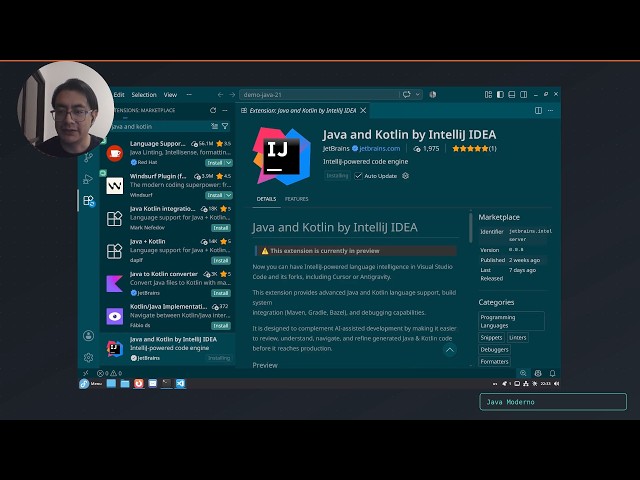Screen dimensions: 640x480
Task: Open the editor more actions ellipsis
Action: point(551,111)
